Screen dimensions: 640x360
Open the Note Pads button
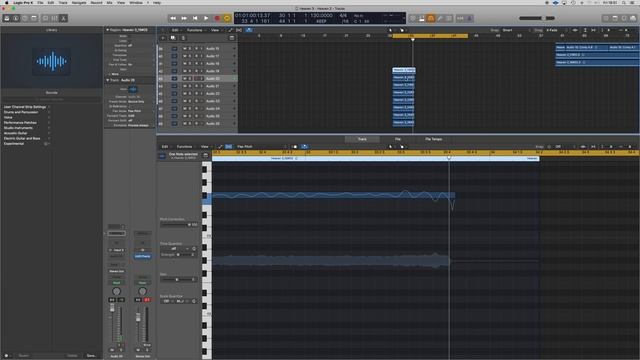click(615, 18)
